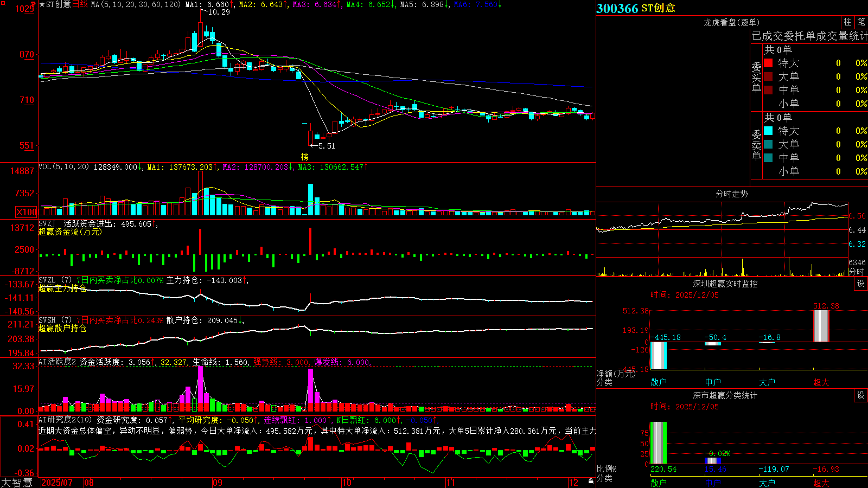Click SVSH (7) indicator label

pyautogui.click(x=55, y=320)
